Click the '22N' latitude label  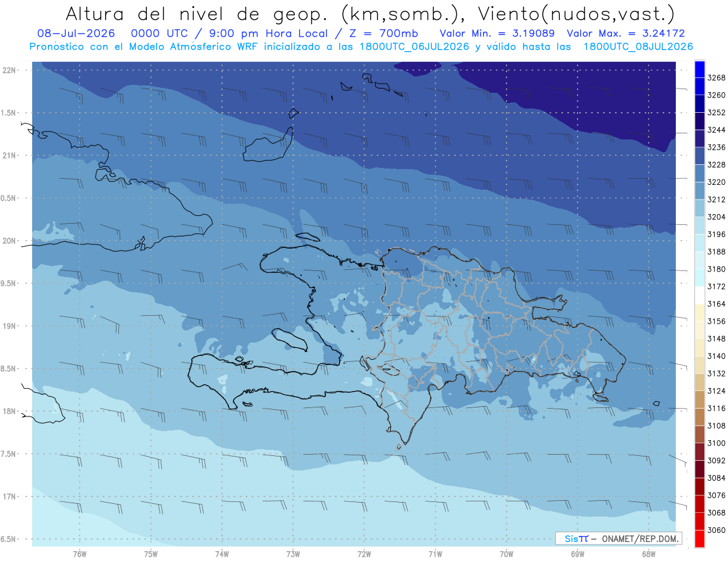pyautogui.click(x=10, y=70)
